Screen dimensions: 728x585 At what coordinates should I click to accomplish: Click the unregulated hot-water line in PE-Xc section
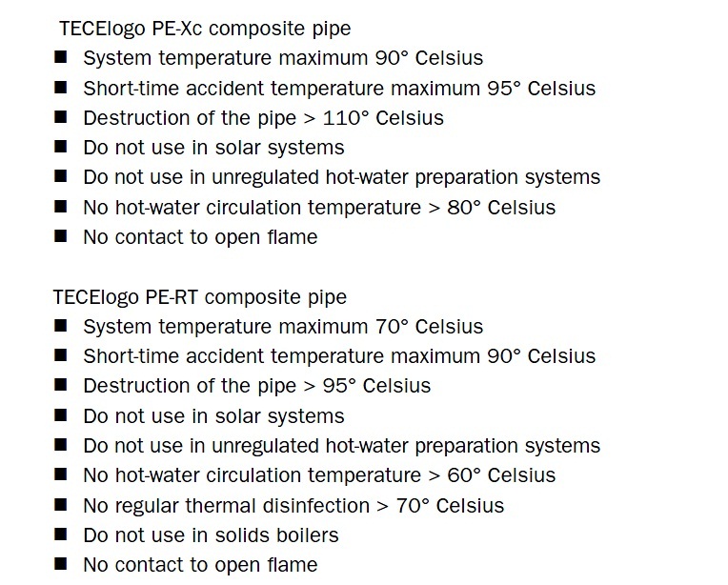click(x=341, y=177)
